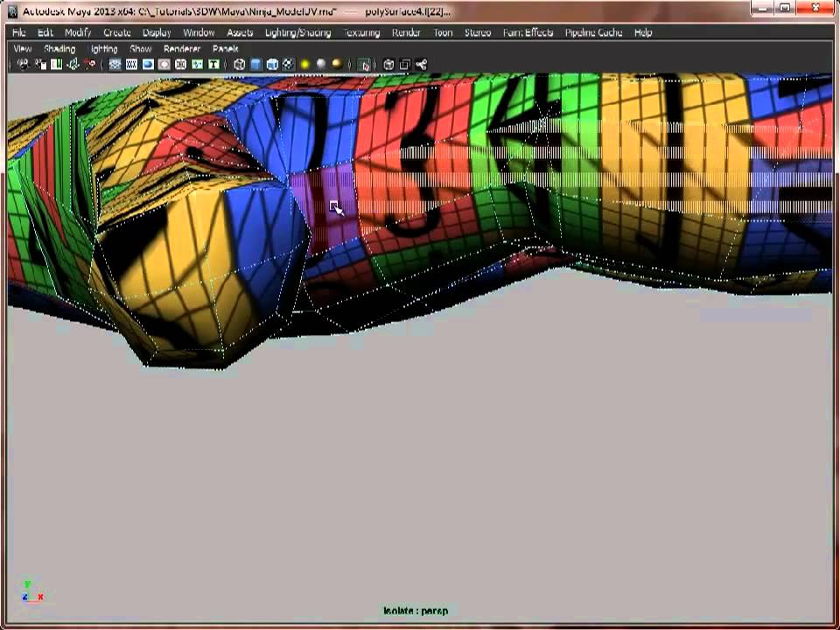Click the Image Plane icon

pyautogui.click(x=73, y=65)
